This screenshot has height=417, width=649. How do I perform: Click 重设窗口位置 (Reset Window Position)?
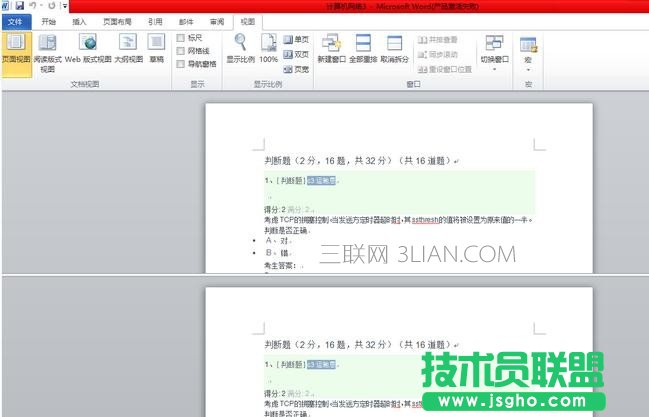tap(445, 69)
